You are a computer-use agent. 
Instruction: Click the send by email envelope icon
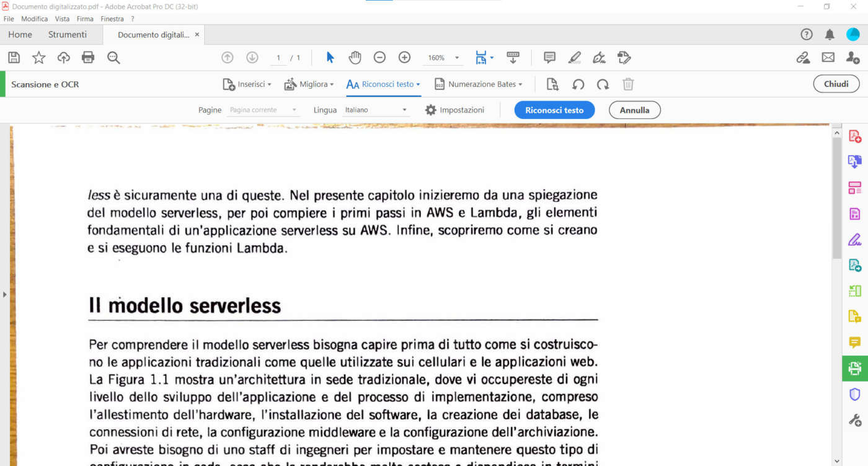[828, 58]
